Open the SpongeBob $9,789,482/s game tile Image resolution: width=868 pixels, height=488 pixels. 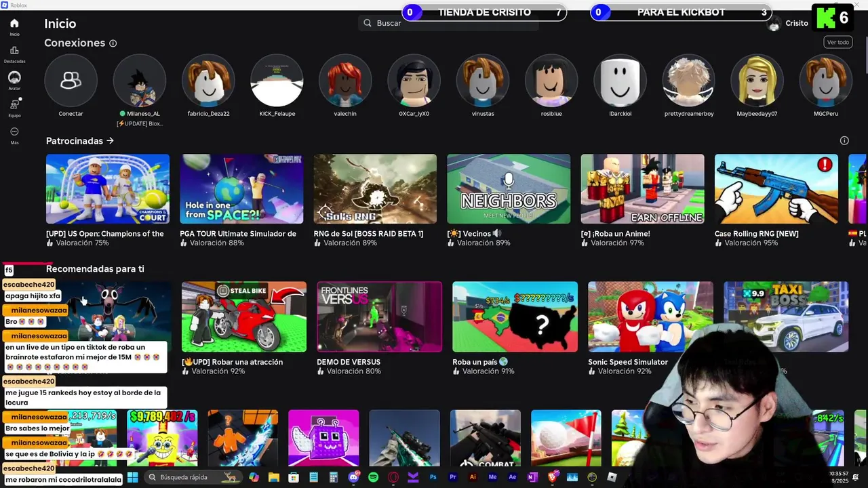(162, 438)
